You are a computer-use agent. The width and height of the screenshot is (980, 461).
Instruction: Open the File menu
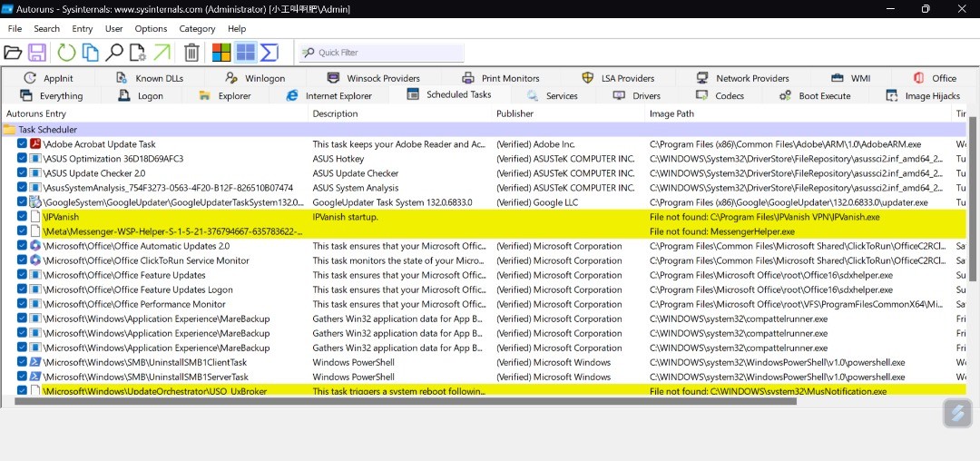click(15, 29)
